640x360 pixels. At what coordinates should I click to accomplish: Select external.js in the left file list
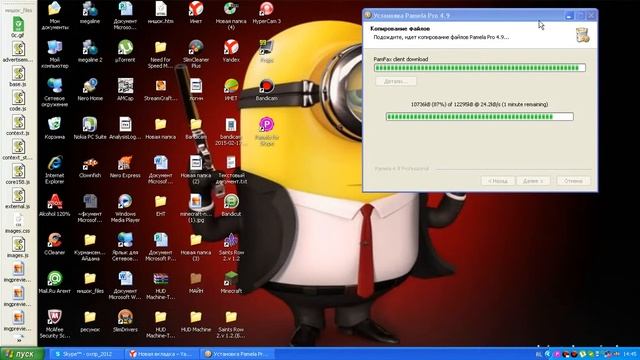point(18,199)
